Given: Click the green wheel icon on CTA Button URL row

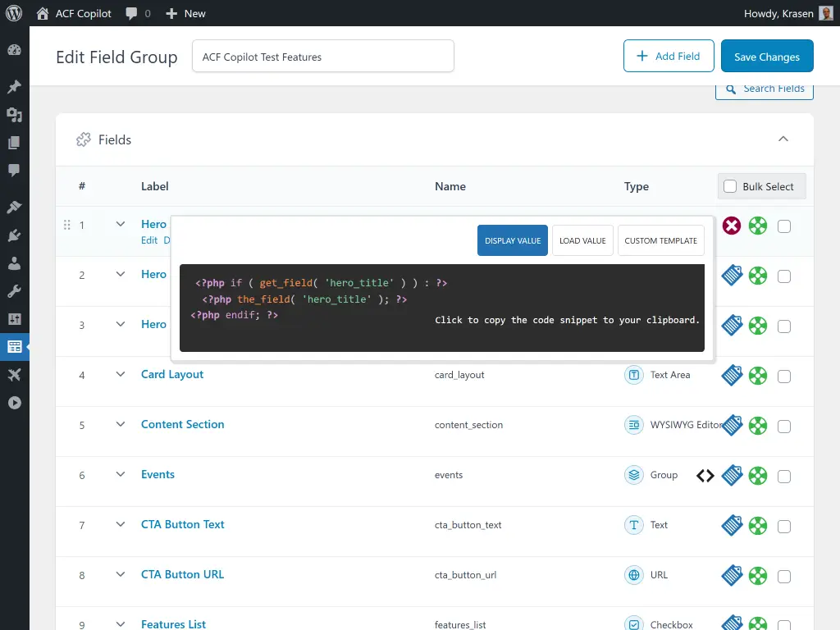Looking at the screenshot, I should [x=758, y=575].
